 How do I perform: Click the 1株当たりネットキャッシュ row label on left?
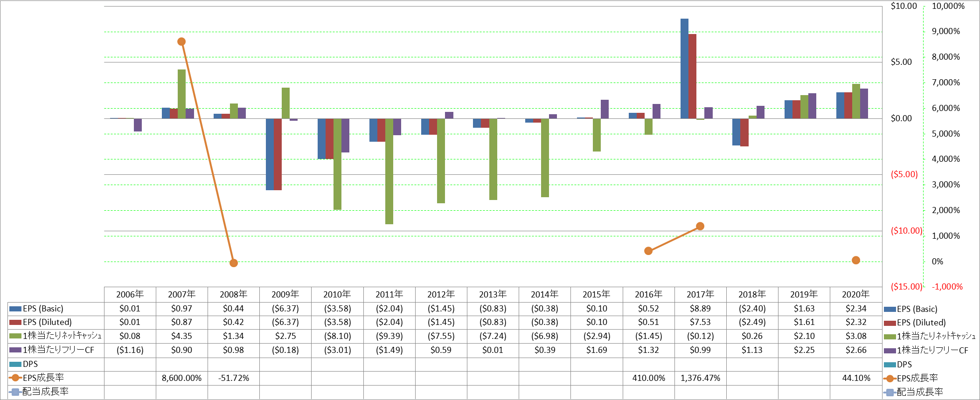click(62, 336)
